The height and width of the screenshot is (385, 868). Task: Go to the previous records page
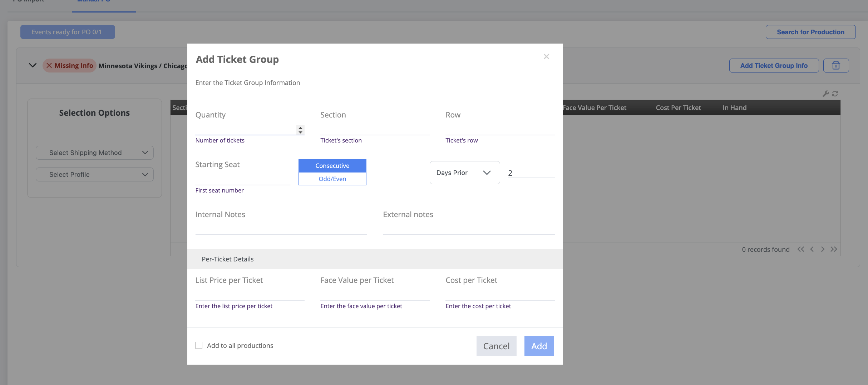(812, 249)
